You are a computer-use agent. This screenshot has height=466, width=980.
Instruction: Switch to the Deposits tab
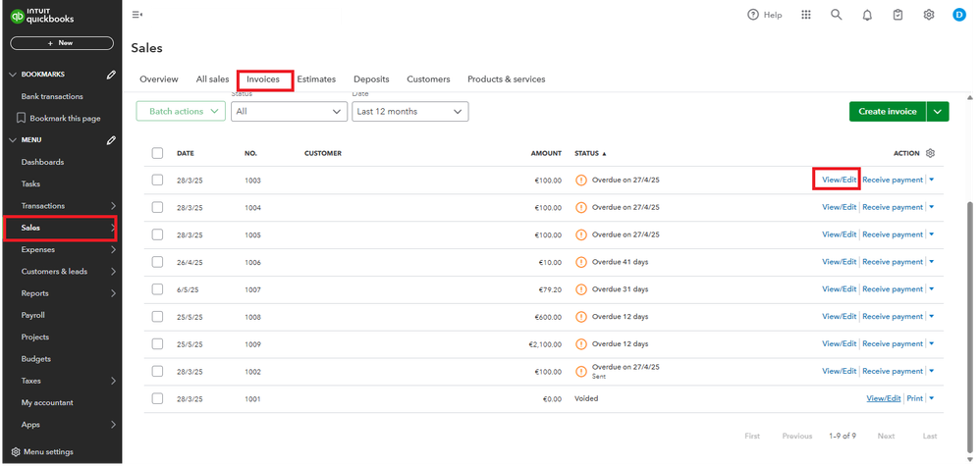[371, 79]
